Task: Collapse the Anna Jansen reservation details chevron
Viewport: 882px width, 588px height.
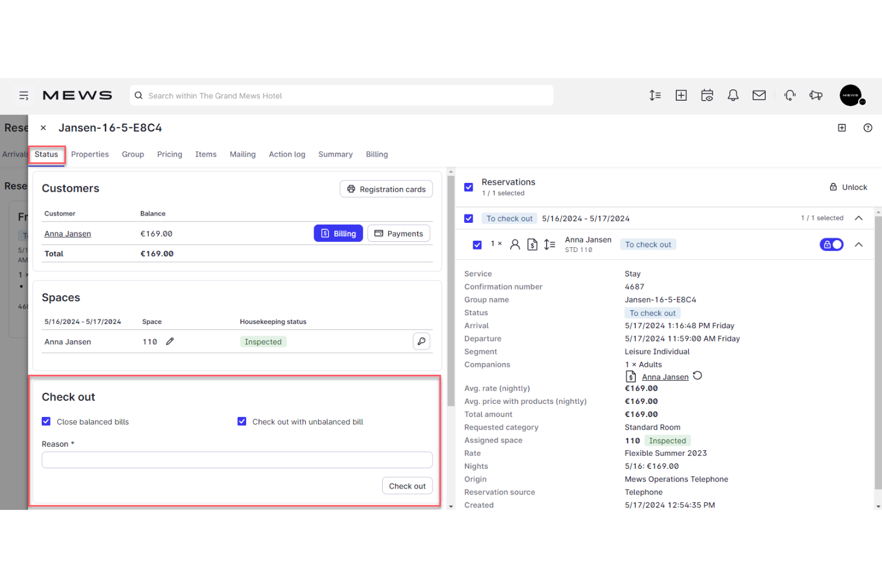Action: [x=859, y=244]
